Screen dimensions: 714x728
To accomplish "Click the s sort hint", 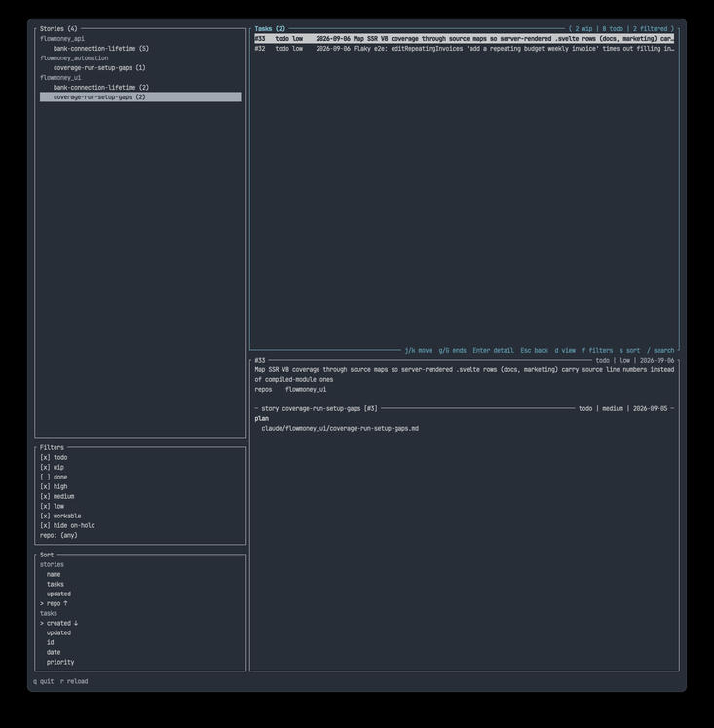I will click(x=629, y=351).
